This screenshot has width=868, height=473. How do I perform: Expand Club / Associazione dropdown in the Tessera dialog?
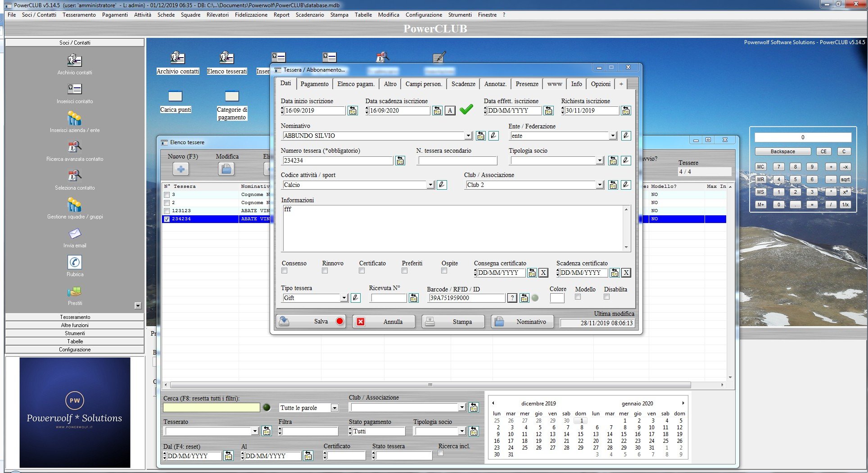(600, 185)
